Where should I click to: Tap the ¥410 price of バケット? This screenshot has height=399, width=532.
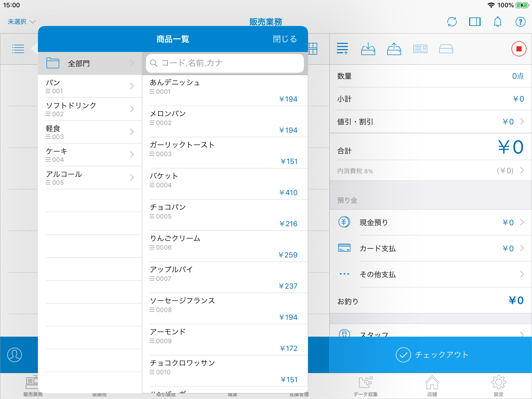(x=288, y=192)
